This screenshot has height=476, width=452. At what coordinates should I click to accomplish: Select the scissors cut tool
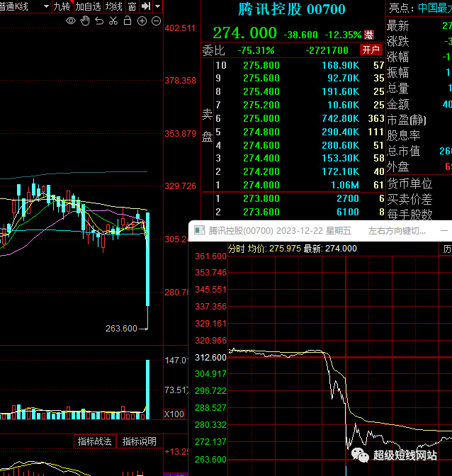(113, 21)
